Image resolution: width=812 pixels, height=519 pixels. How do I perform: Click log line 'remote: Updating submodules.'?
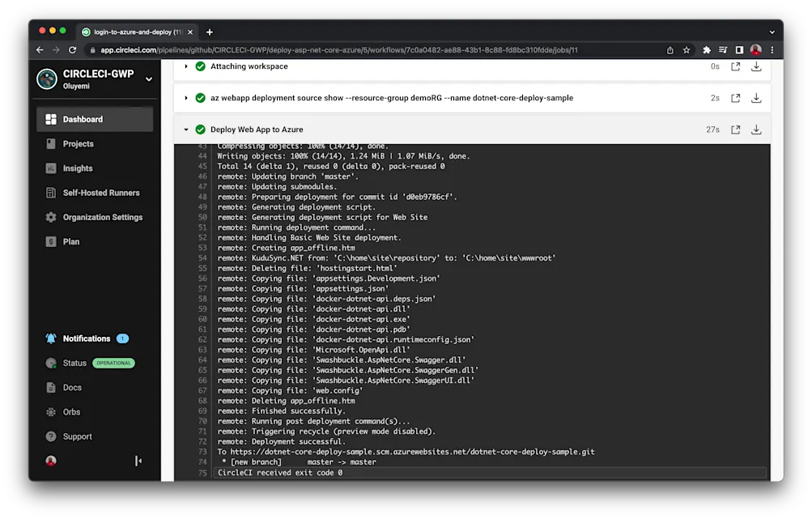pos(277,186)
